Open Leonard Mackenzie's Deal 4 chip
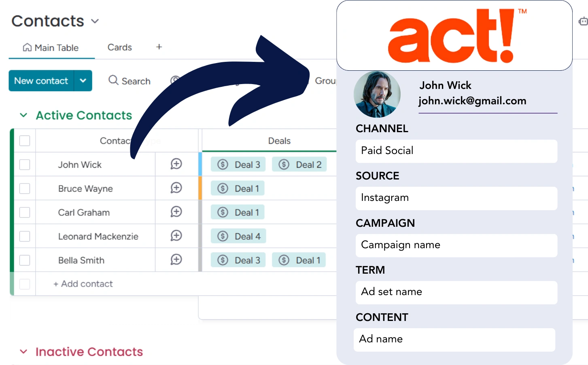This screenshot has width=588, height=365. pyautogui.click(x=238, y=236)
